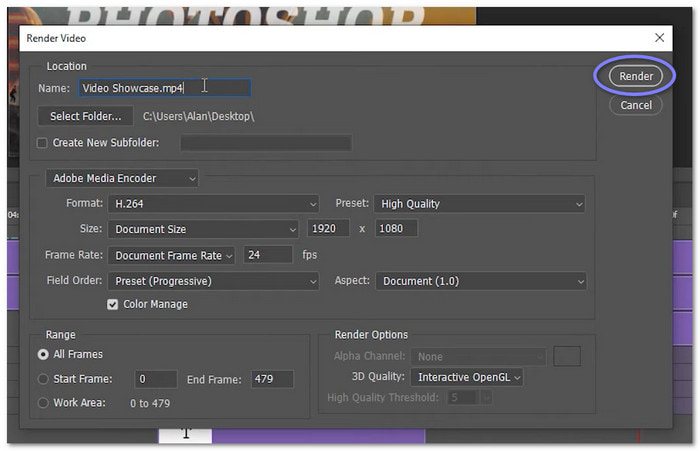Open the Document Frame Rate dropdown

(171, 255)
